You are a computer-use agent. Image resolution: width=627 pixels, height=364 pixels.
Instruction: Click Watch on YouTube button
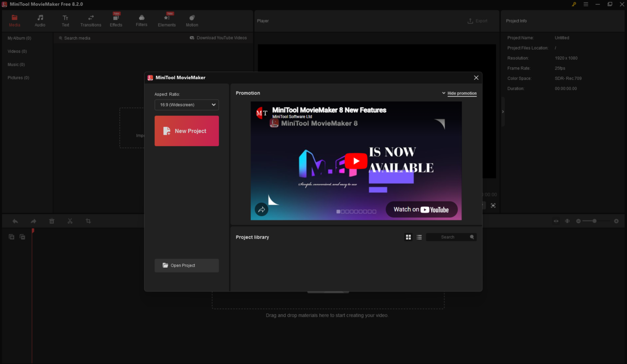(422, 209)
